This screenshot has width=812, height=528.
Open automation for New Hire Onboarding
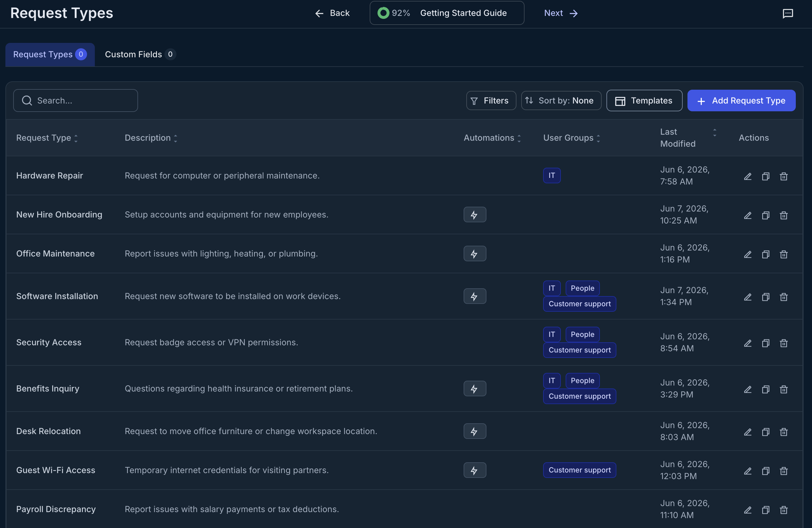tap(475, 214)
